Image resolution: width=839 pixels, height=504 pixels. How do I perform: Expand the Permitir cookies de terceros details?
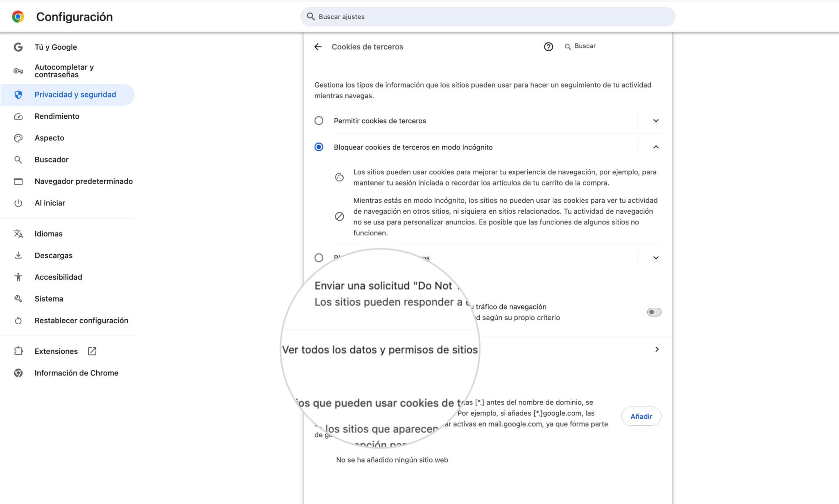656,121
